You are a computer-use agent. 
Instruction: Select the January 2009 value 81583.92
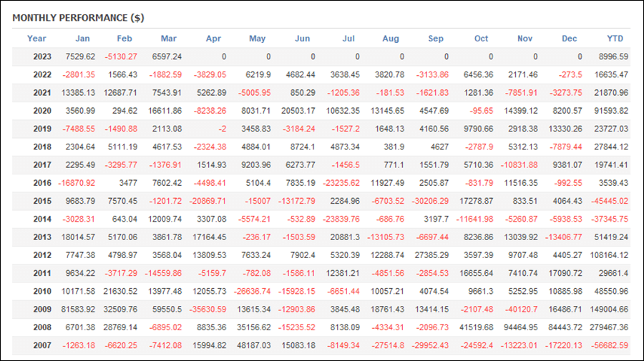pos(78,310)
